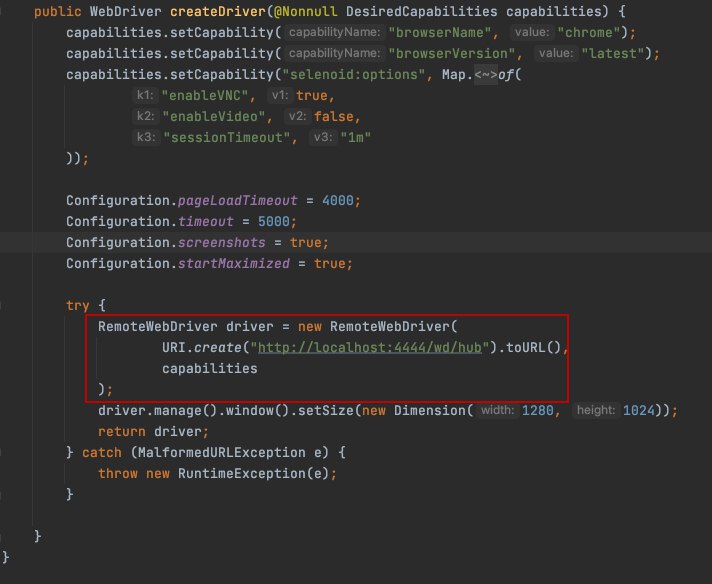Expand the folded <~> type arguments after Map.
The image size is (712, 584).
[x=486, y=74]
